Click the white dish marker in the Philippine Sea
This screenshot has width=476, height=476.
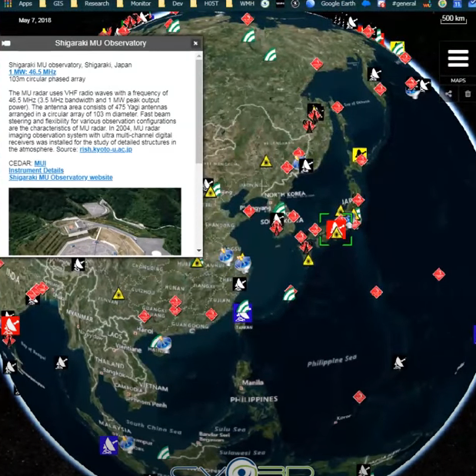coord(399,363)
